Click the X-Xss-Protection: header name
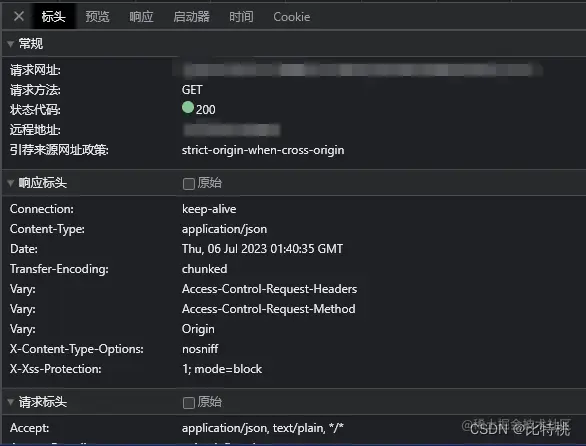 (56, 369)
